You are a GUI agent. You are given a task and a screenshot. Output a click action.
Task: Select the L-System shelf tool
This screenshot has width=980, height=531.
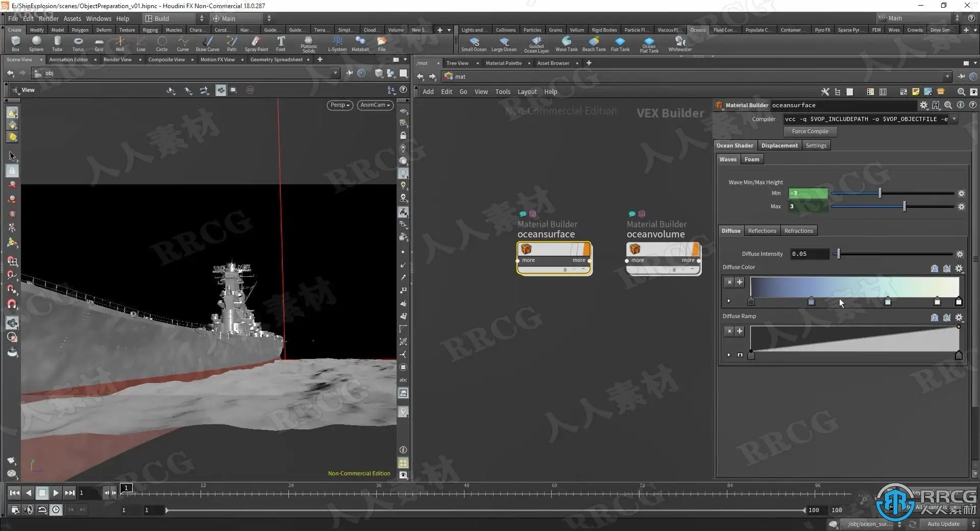click(x=337, y=43)
